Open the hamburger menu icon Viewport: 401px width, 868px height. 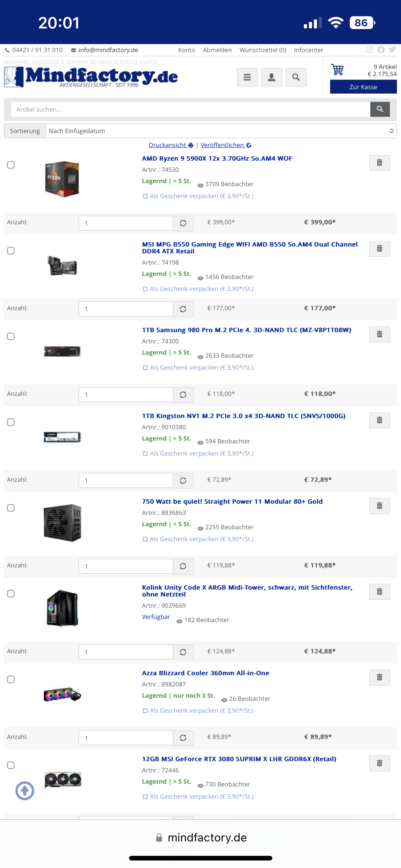coord(247,77)
